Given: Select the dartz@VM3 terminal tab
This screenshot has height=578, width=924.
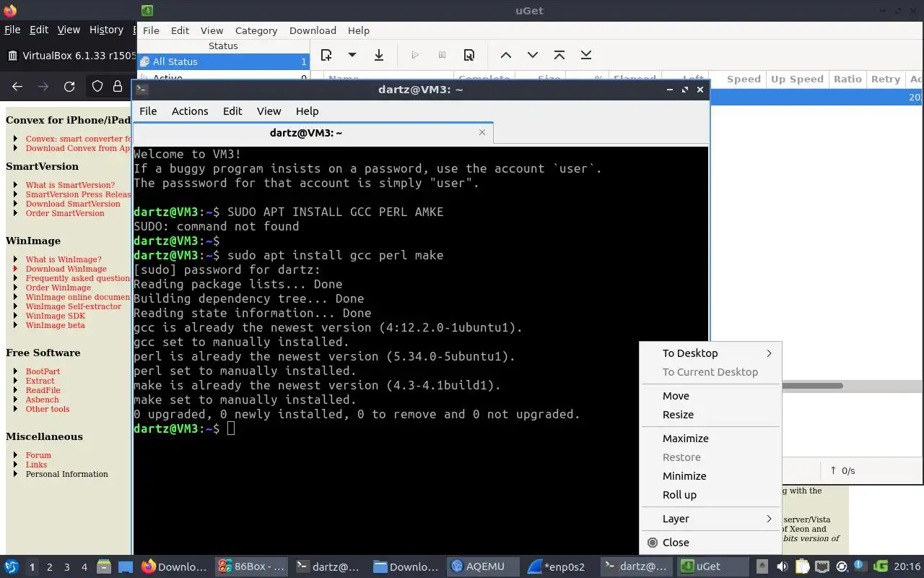Looking at the screenshot, I should (x=313, y=133).
